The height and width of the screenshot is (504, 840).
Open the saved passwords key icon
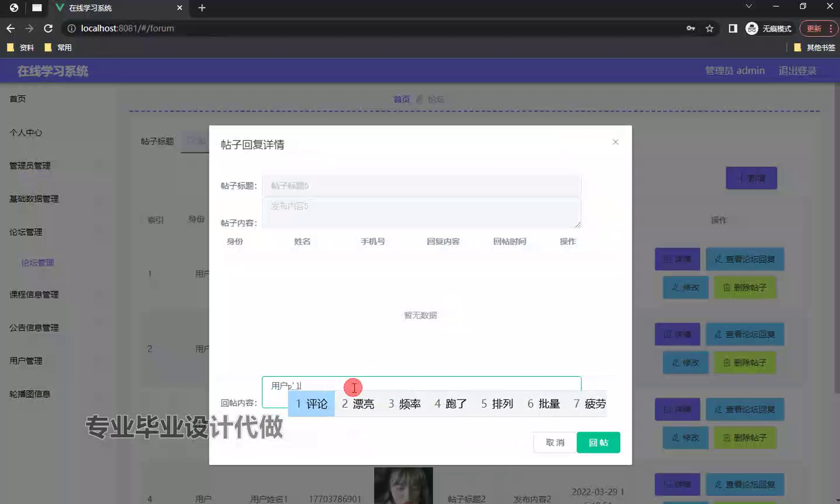691,28
